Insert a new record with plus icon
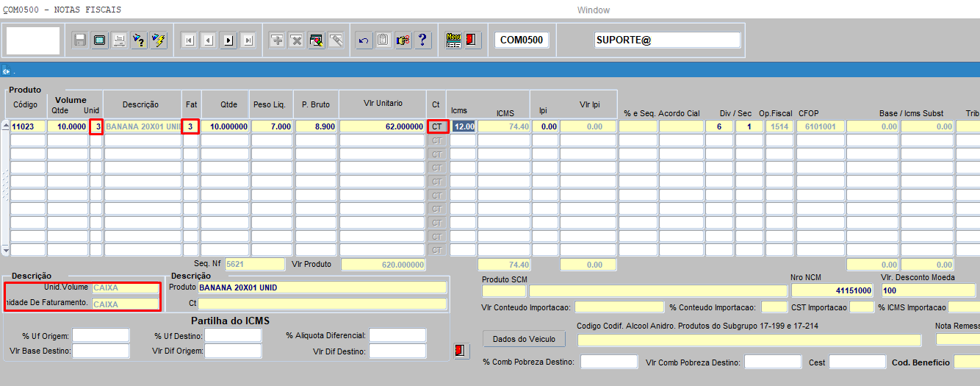 click(277, 40)
